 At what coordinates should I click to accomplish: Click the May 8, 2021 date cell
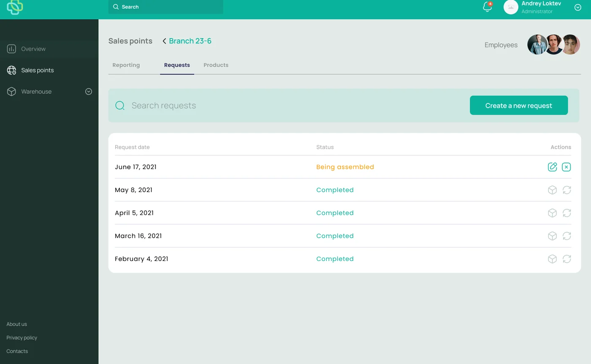click(x=133, y=190)
